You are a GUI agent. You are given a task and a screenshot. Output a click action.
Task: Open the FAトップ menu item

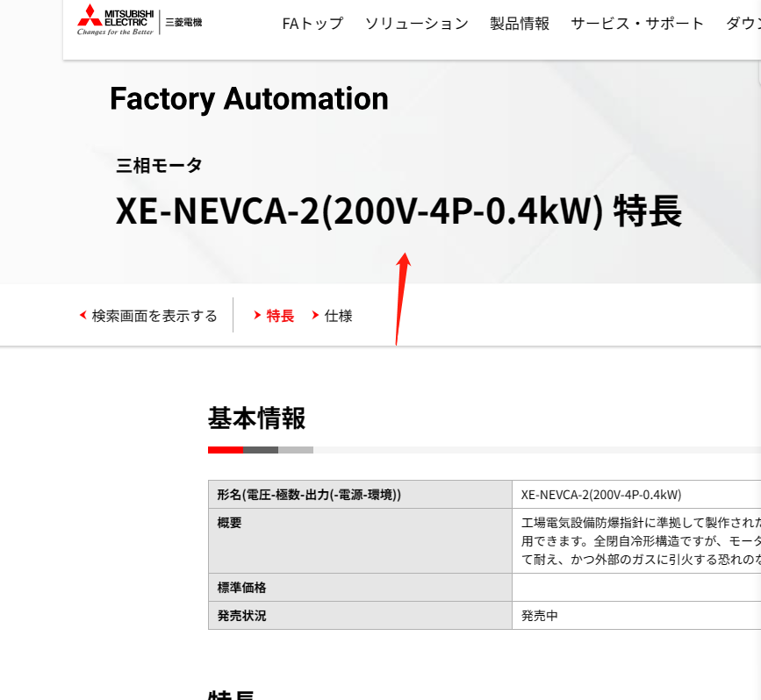tap(312, 24)
